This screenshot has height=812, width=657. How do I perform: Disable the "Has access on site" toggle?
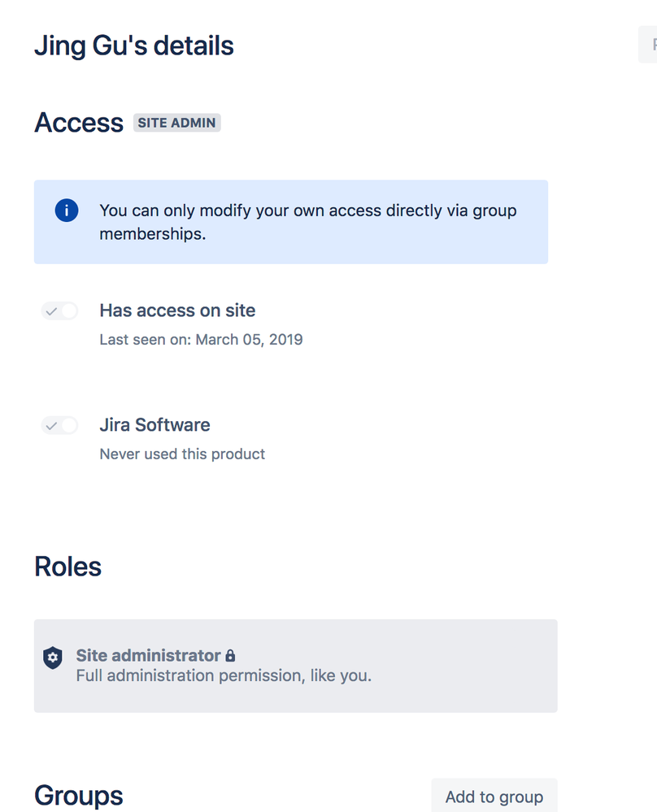click(59, 310)
